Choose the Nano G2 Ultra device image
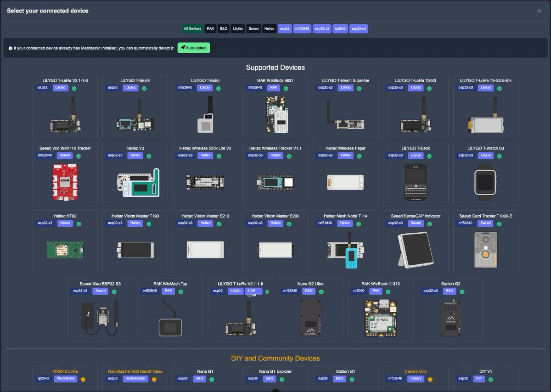 pos(310,317)
